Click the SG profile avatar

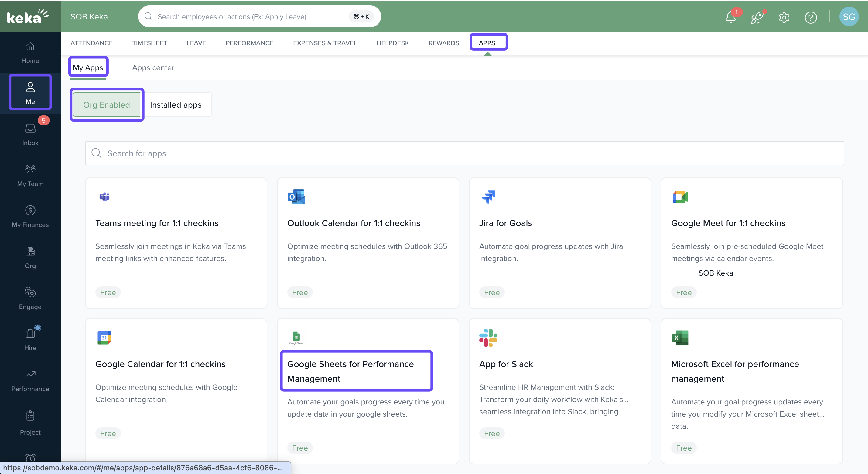tap(849, 17)
